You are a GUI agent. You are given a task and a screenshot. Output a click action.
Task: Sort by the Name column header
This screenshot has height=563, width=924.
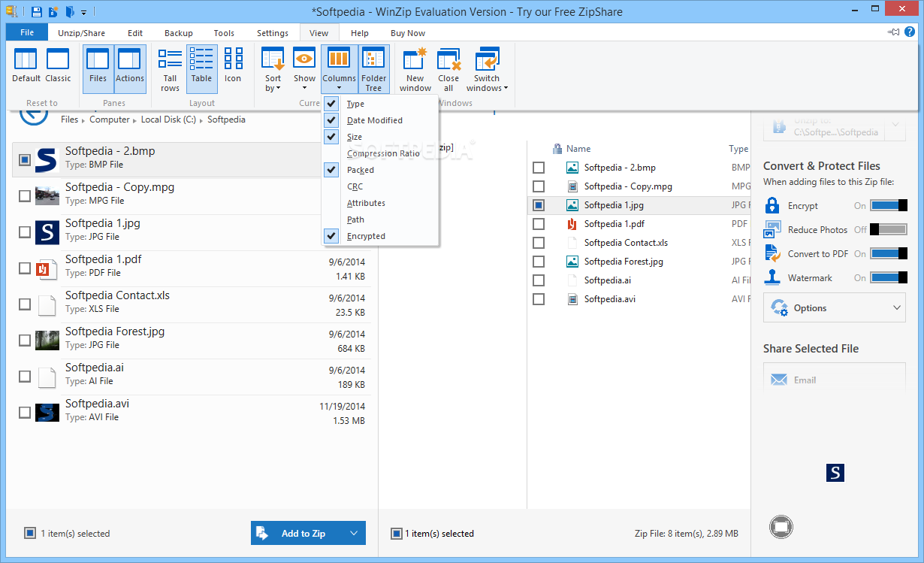578,149
